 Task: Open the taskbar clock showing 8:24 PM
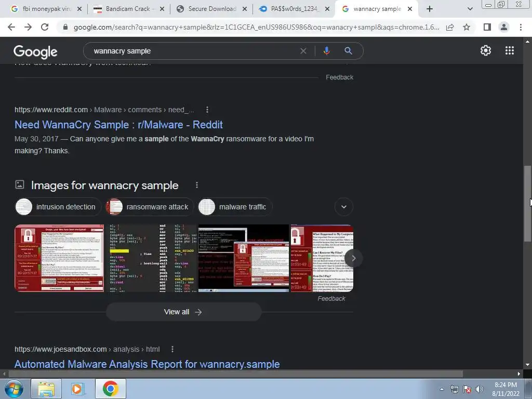click(506, 389)
